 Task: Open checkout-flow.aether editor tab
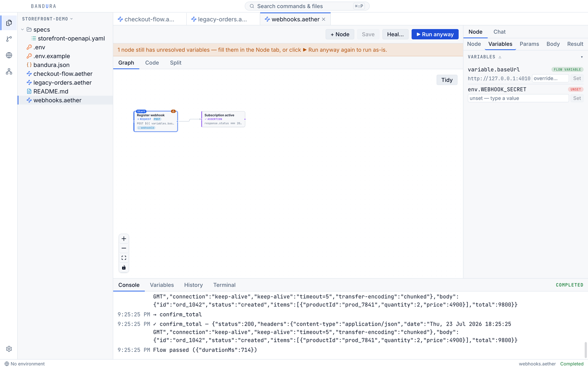[x=150, y=19]
